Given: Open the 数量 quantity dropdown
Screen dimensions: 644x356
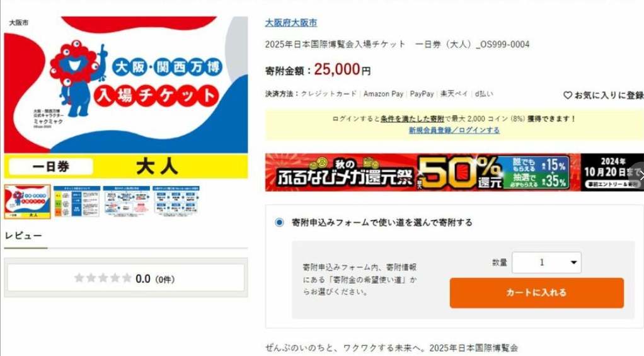Looking at the screenshot, I should [x=546, y=262].
